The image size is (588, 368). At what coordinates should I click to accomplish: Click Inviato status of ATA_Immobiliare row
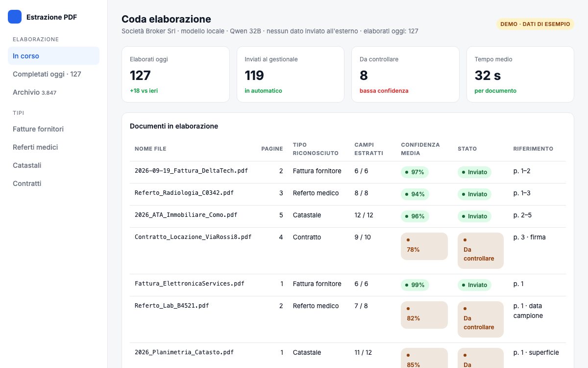pos(474,216)
